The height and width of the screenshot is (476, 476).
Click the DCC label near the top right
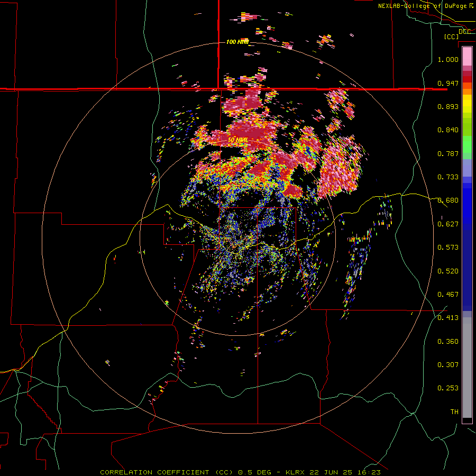pos(464,31)
